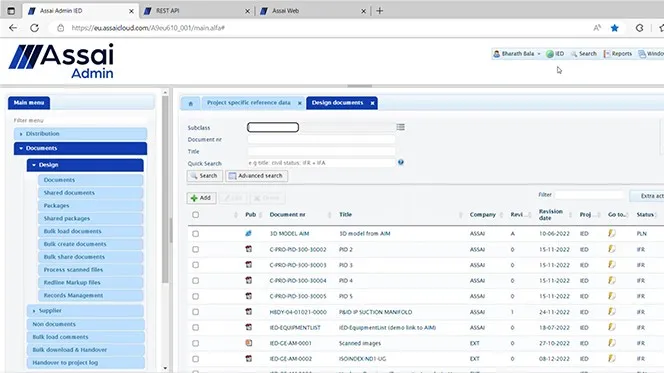Collapse the Documents menu section

pyautogui.click(x=80, y=148)
